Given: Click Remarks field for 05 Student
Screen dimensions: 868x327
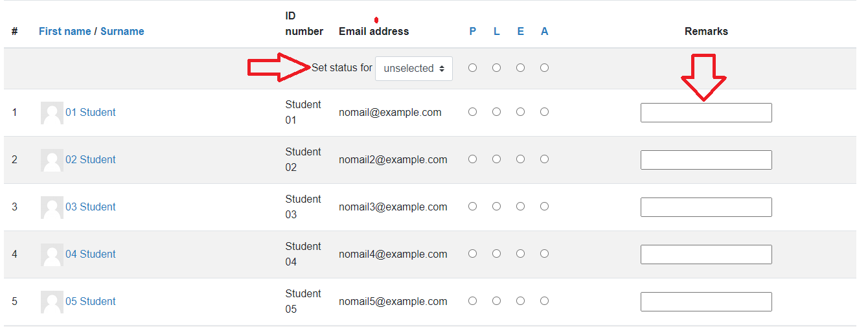Looking at the screenshot, I should pos(706,302).
